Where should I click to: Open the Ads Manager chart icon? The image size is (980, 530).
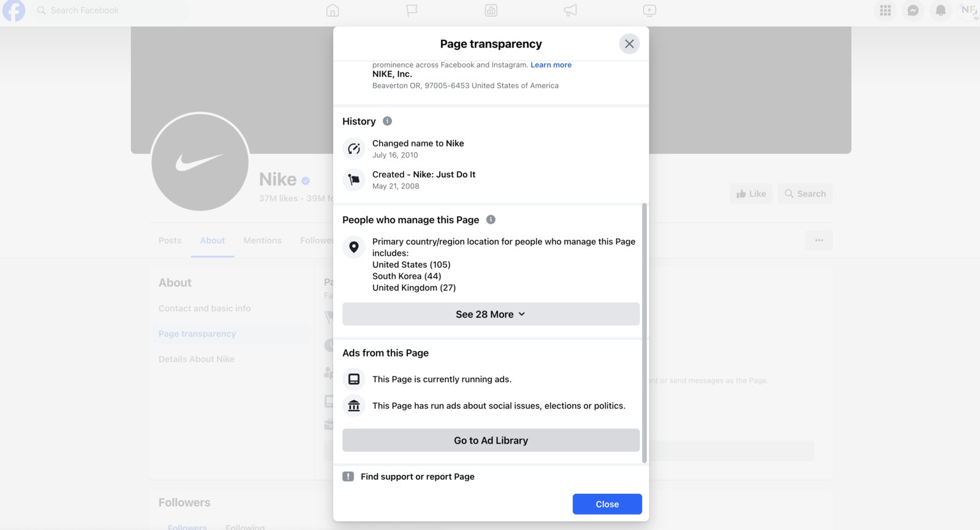click(x=491, y=10)
